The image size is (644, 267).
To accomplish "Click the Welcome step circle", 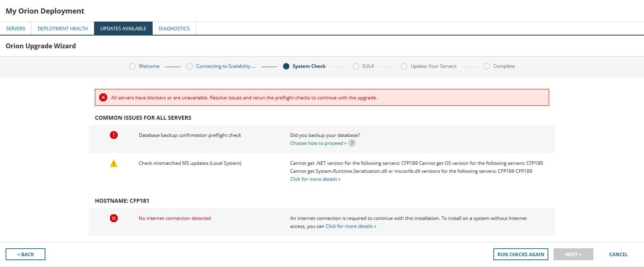I will (132, 66).
